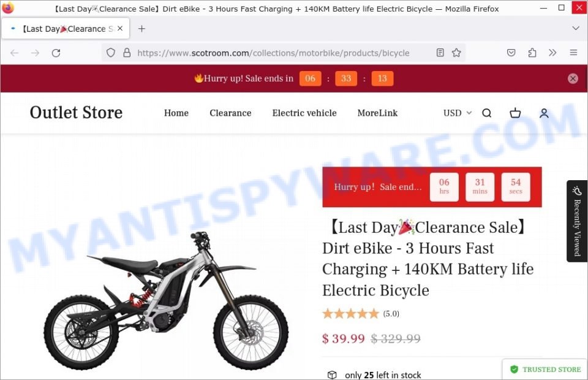Go to the Home navigation link
Screen dimensions: 588x380
(176, 113)
